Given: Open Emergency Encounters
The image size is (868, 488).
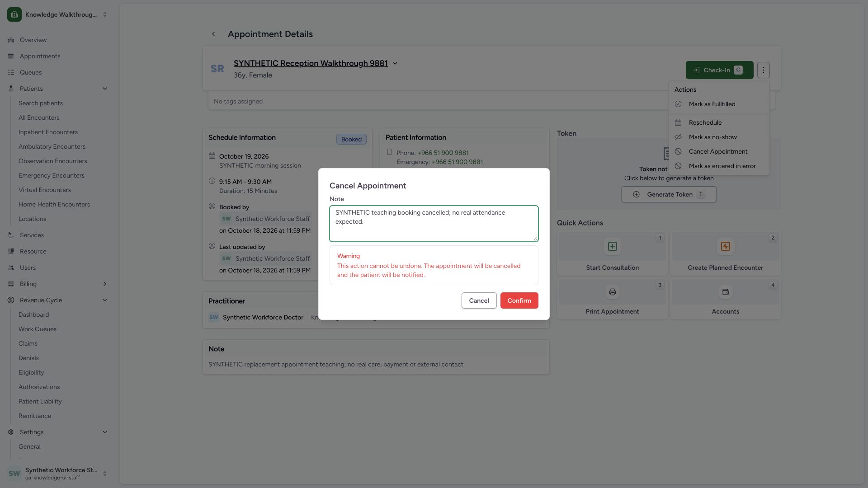Looking at the screenshot, I should [x=52, y=175].
